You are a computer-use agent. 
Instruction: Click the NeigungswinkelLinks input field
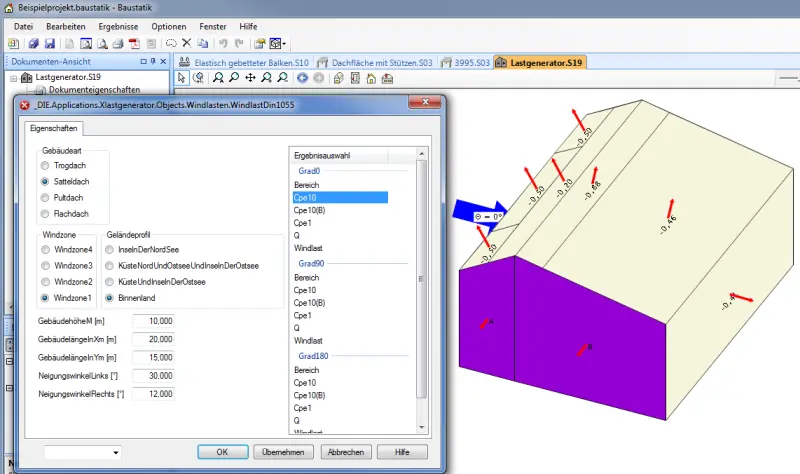coord(153,376)
